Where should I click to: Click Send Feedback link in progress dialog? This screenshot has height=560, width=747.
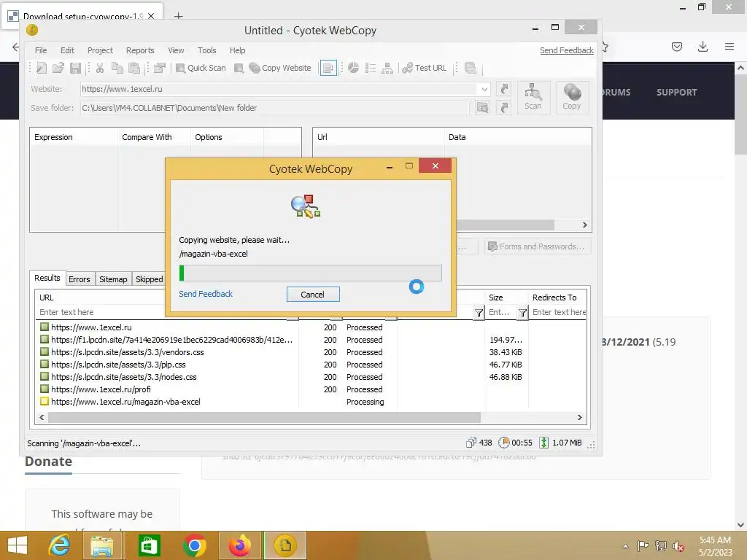(206, 294)
